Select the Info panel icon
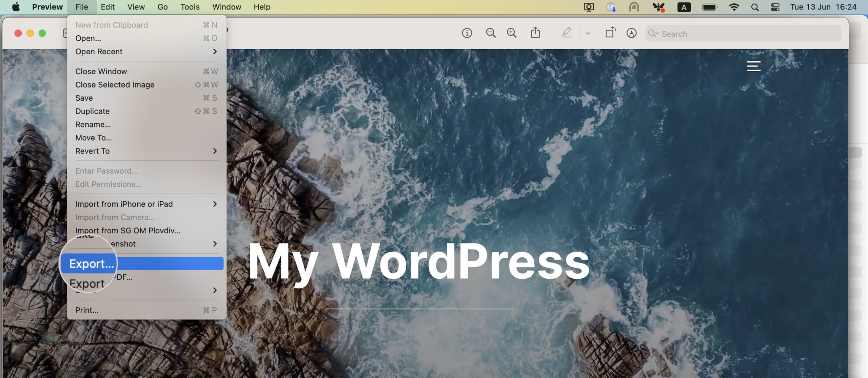Viewport: 868px width, 378px height. (467, 33)
